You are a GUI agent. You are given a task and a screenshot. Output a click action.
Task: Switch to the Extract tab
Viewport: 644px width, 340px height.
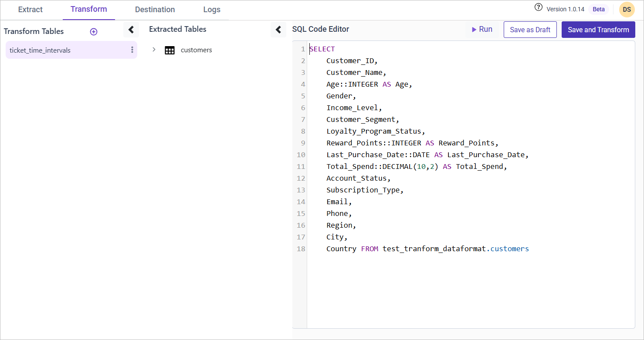[x=31, y=10]
